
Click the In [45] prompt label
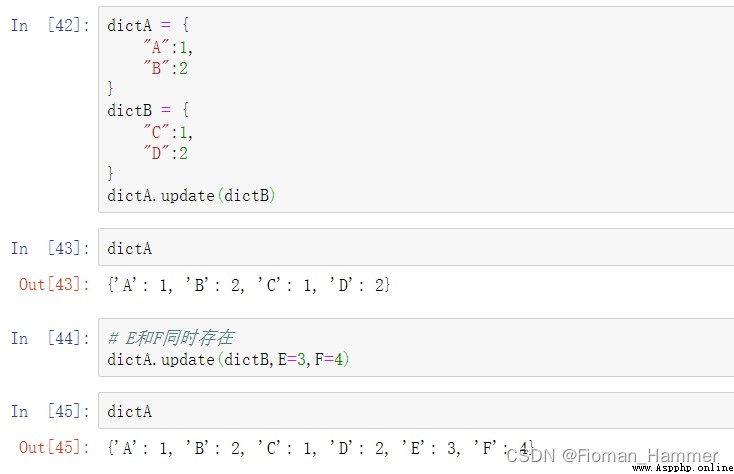(50, 411)
